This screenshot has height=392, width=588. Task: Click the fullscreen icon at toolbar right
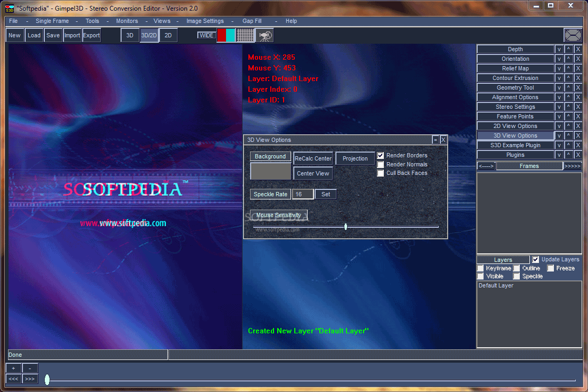coord(573,35)
